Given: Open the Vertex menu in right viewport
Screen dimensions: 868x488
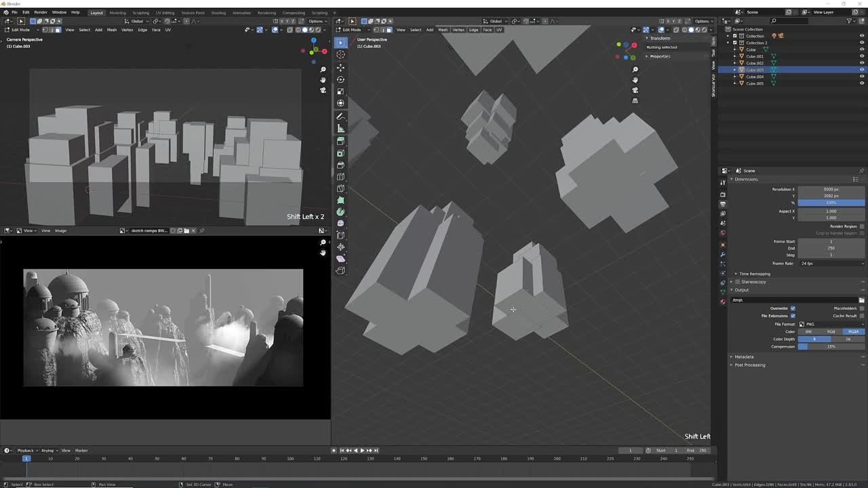Looking at the screenshot, I should [x=458, y=30].
